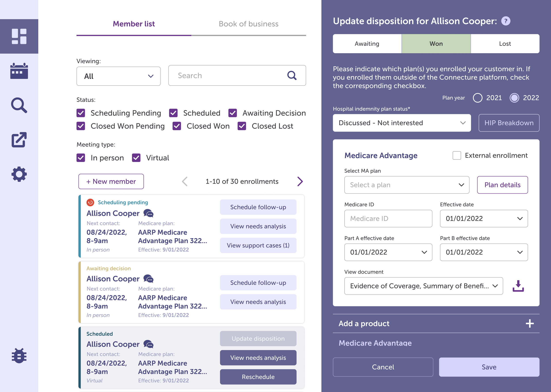
Task: Check the External enrollment box
Action: [457, 155]
